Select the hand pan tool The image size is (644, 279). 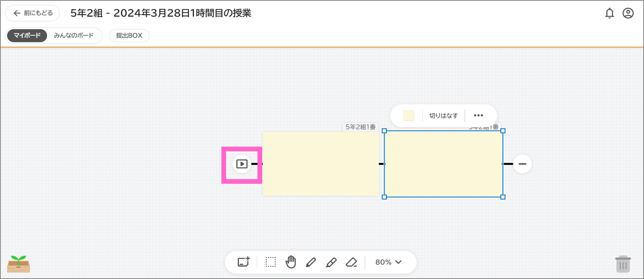tap(291, 262)
